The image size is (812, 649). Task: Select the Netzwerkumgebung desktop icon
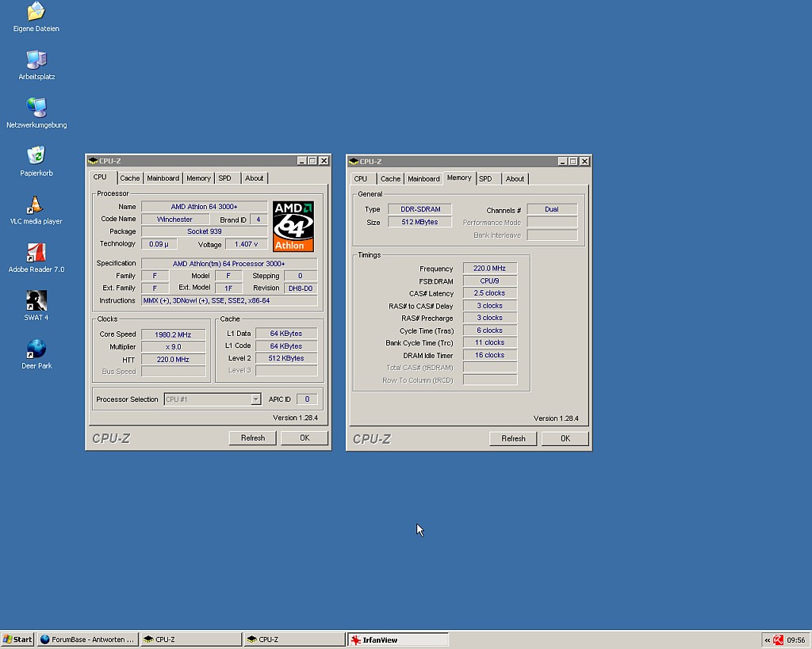(36, 113)
